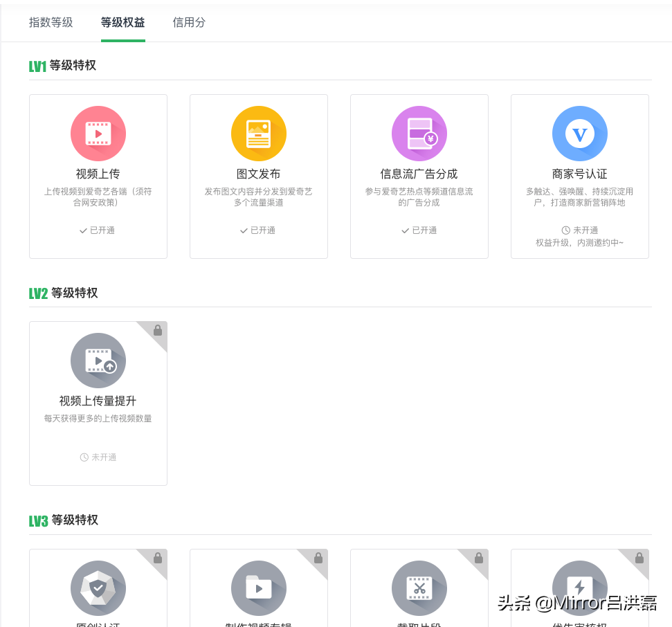672x627 pixels.
Task: Click the 商家号认证 card title
Action: point(580,174)
